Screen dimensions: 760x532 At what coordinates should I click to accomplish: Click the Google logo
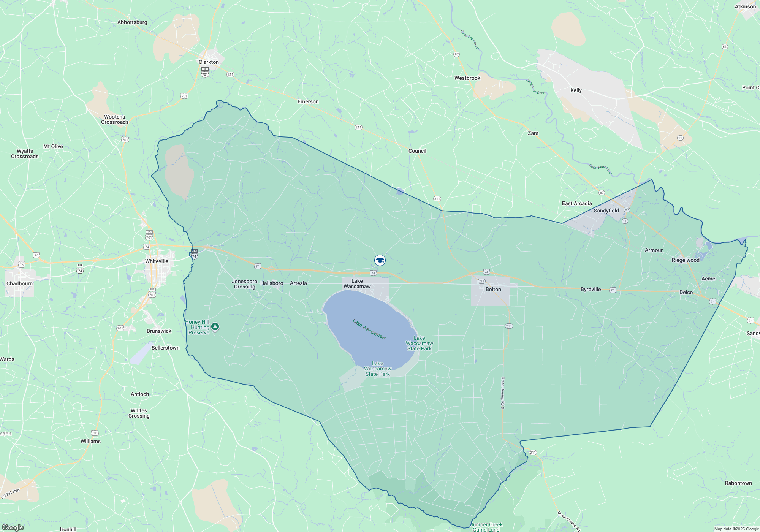point(13,527)
